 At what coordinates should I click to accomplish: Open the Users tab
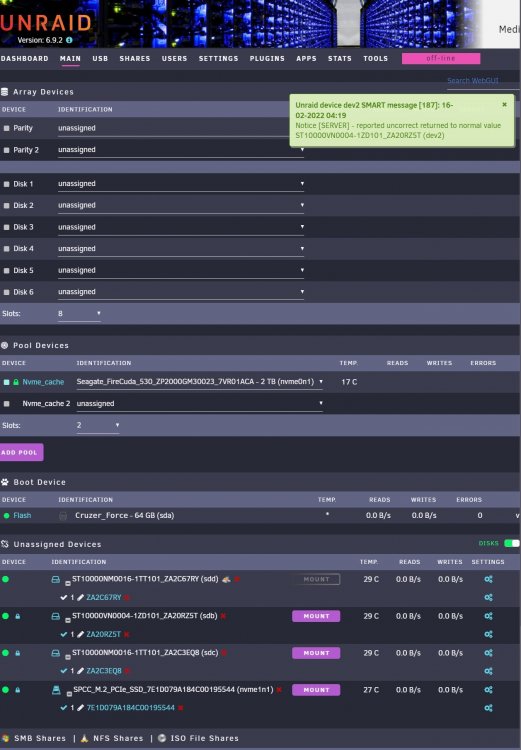(175, 58)
